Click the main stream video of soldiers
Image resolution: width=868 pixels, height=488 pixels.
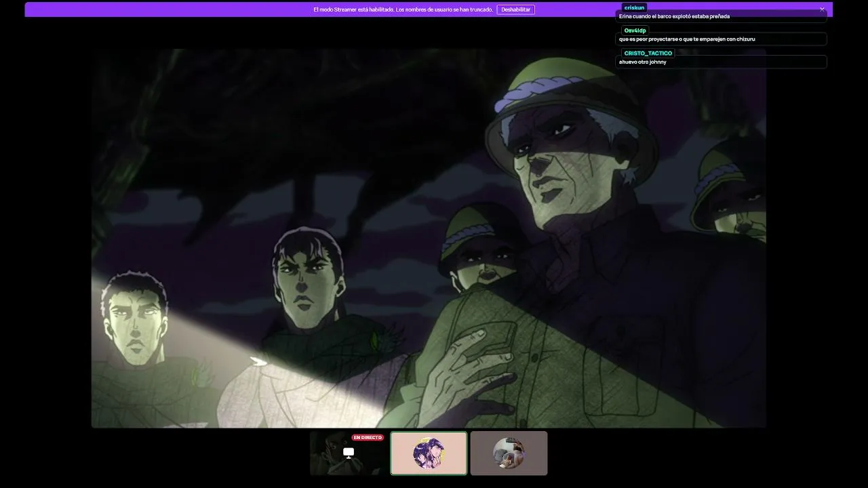tap(429, 238)
